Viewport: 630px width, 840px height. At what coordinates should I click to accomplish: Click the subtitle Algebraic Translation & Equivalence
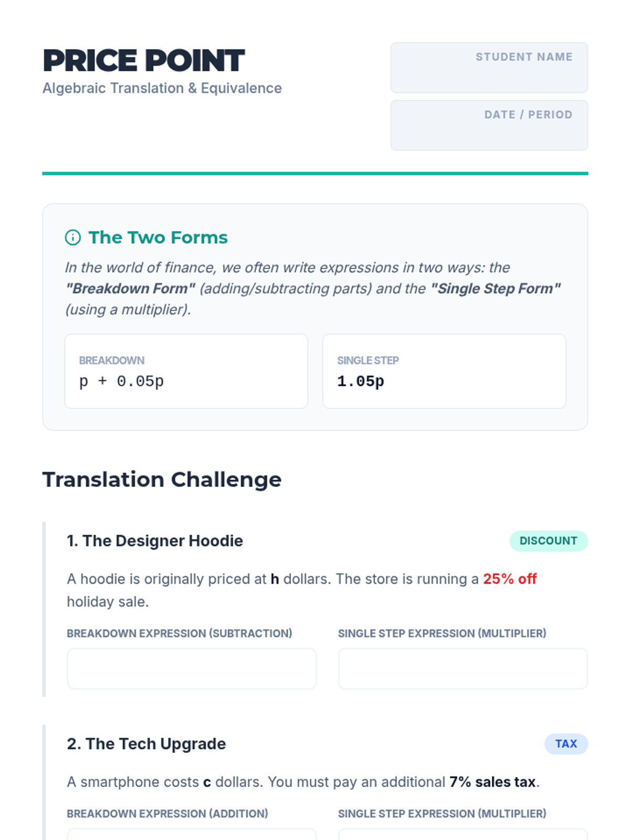[x=162, y=88]
